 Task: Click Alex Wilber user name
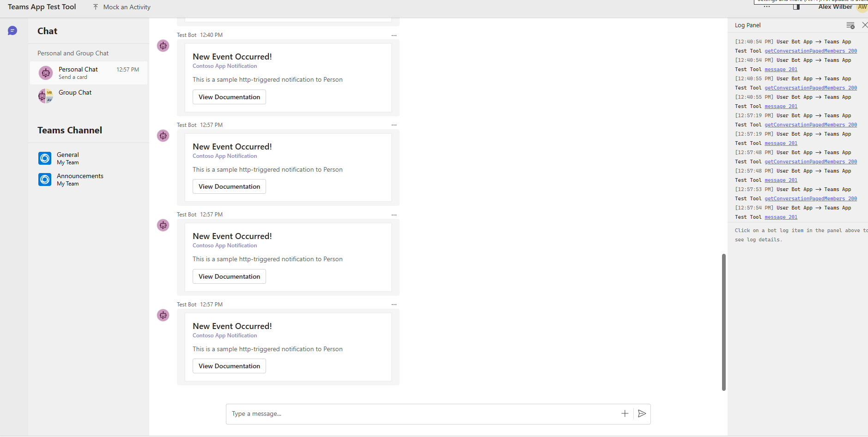click(x=835, y=7)
